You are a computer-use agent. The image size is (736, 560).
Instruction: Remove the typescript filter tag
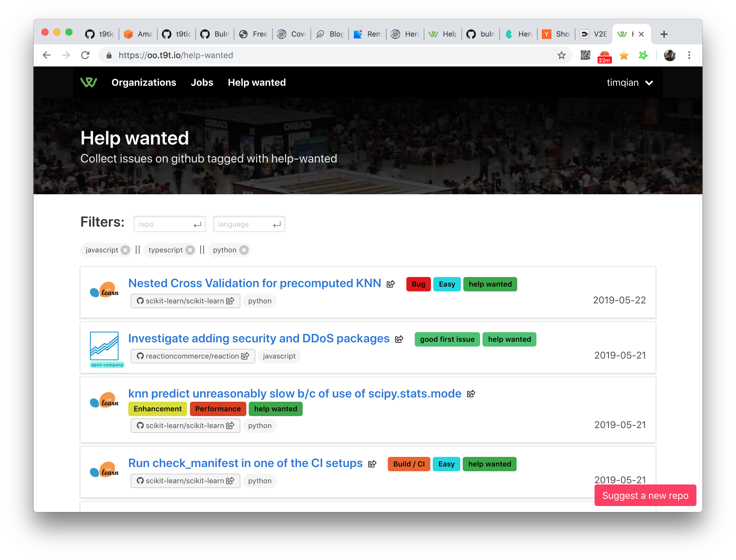tap(190, 250)
